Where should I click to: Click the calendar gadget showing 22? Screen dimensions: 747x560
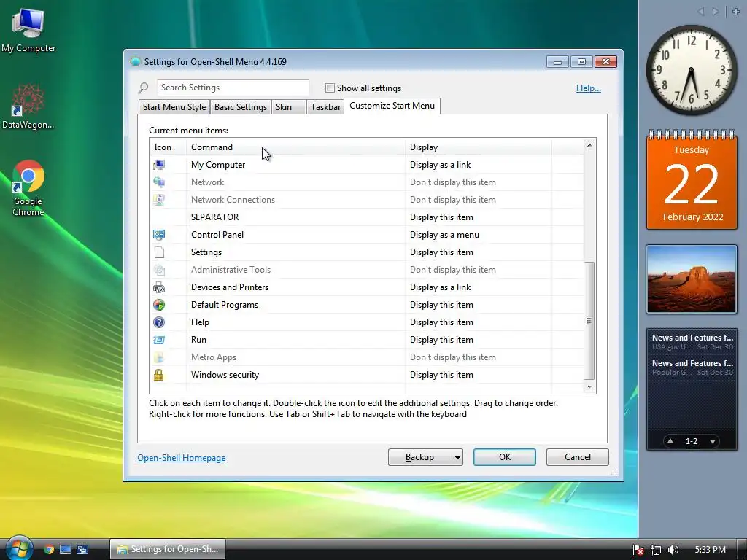692,181
